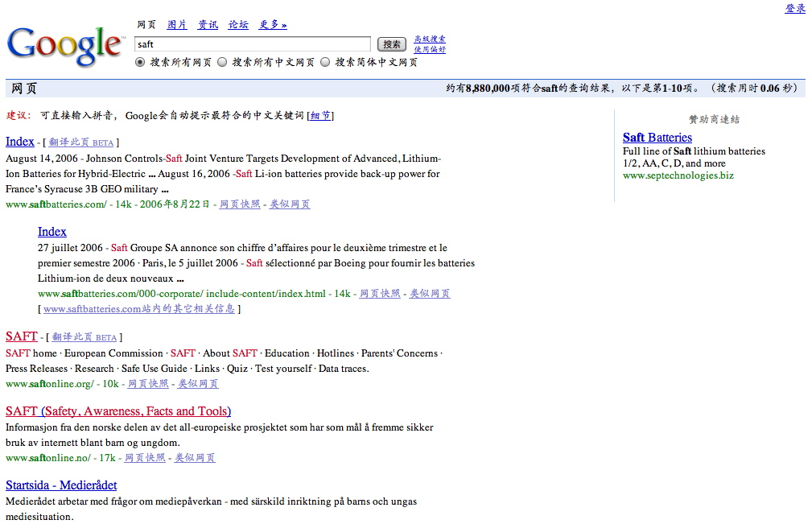
Task: Click the www.saftbatteries.com站内的其它相关信息 link
Action: (x=138, y=309)
